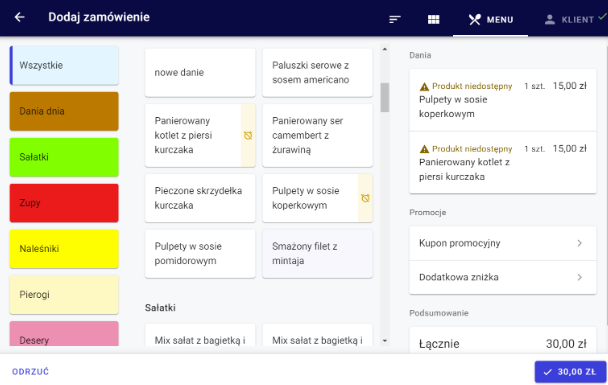Select the Wszystkie category
This screenshot has height=385, width=608.
pyautogui.click(x=64, y=65)
